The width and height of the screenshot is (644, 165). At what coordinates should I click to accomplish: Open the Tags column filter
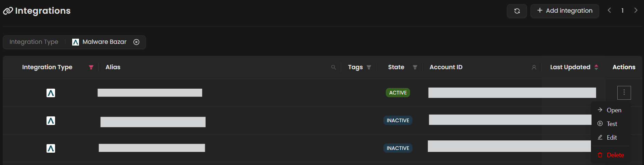click(369, 67)
